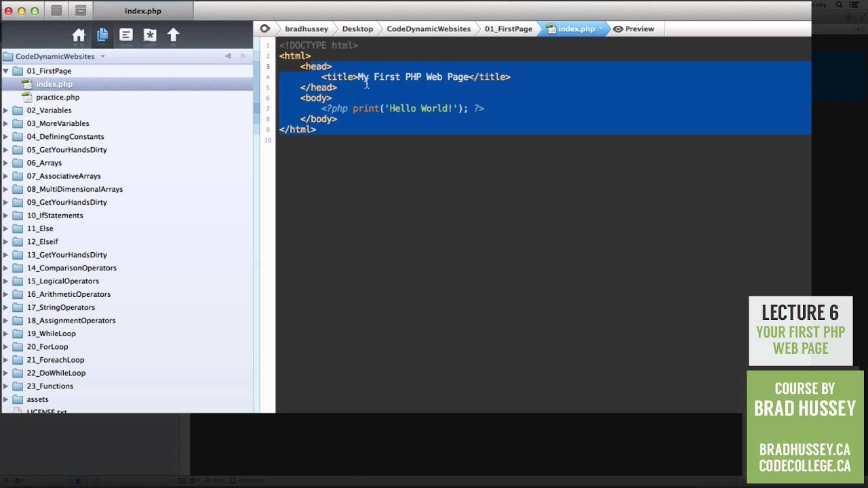Open the CodeDynamicWebsites path dropdown arrow
Viewport: 868px width, 488px height.
(x=102, y=56)
